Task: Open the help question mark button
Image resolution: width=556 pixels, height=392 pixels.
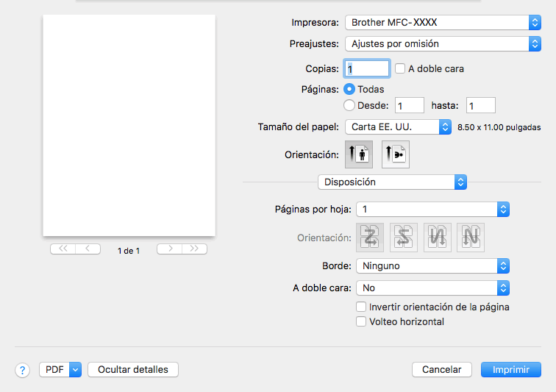Action: tap(22, 370)
